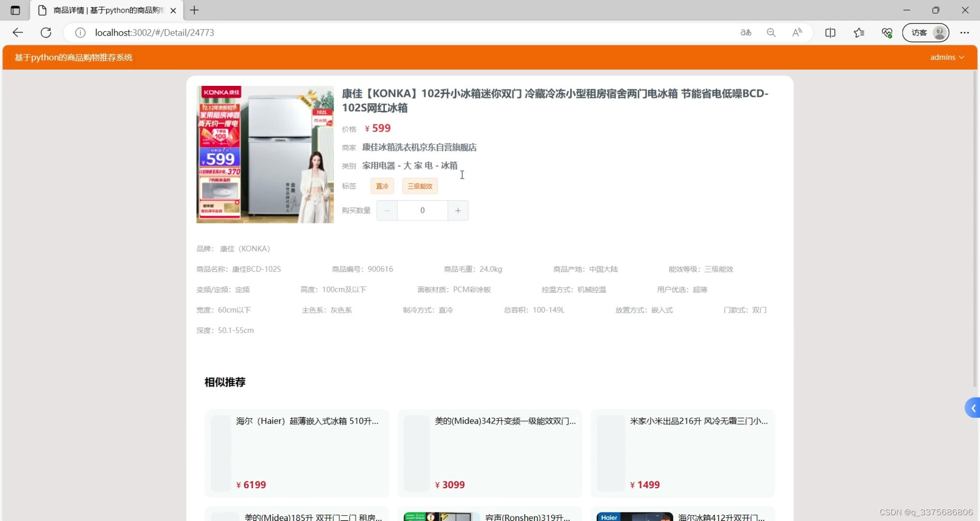Expand the blue side panel chevron
The image size is (980, 521).
point(973,408)
